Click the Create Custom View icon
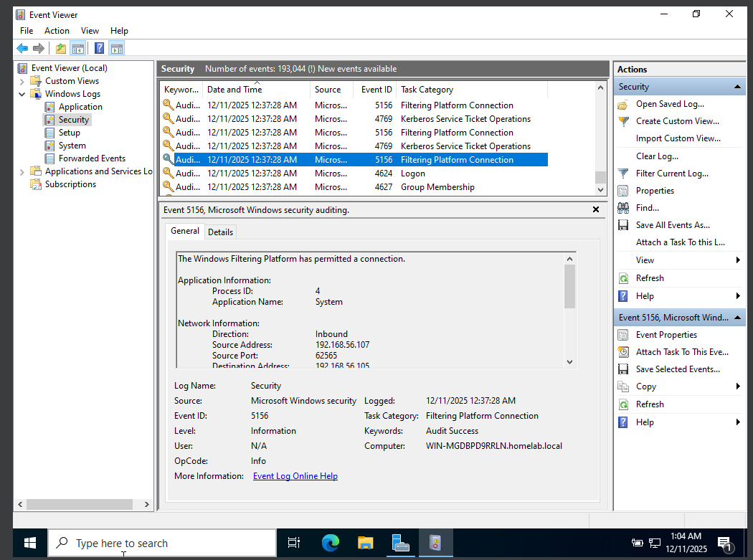This screenshot has width=753, height=560. click(623, 121)
